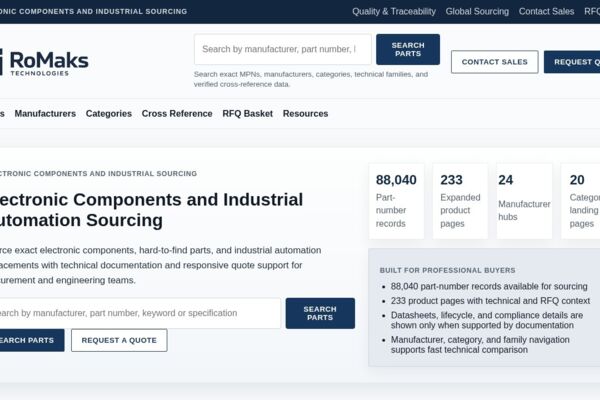Image resolution: width=600 pixels, height=400 pixels.
Task: Click the header Search Parts button
Action: click(x=408, y=49)
